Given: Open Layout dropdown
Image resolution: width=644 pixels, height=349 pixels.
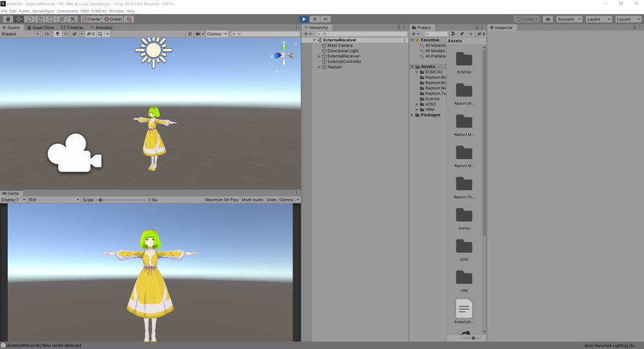Looking at the screenshot, I should 628,19.
